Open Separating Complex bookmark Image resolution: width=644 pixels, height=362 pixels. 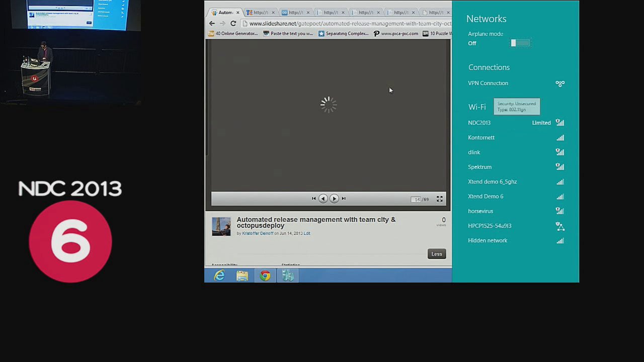344,34
